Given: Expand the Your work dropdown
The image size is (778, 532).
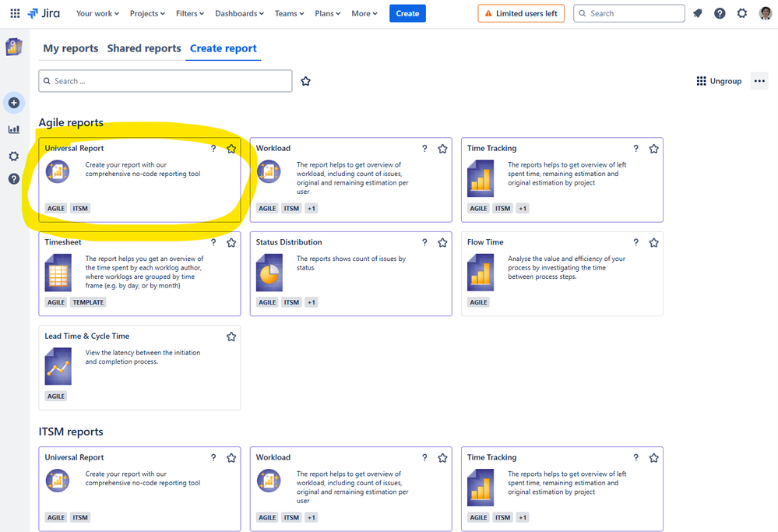Looking at the screenshot, I should (97, 13).
